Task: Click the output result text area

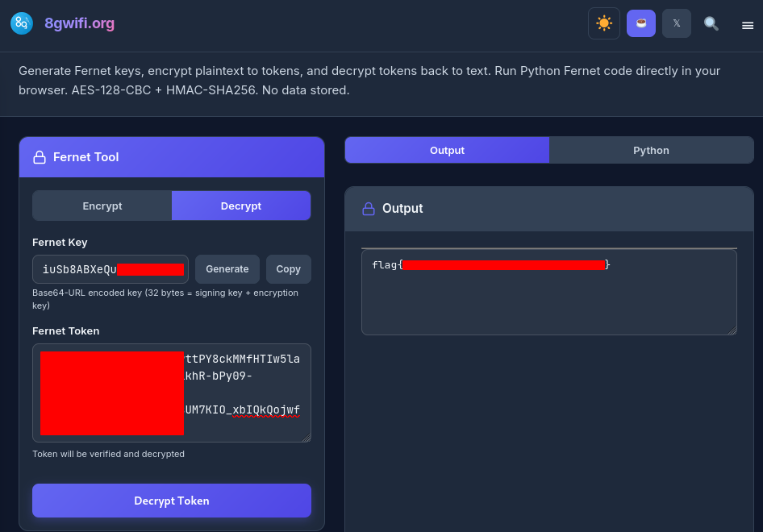Action: 549,292
